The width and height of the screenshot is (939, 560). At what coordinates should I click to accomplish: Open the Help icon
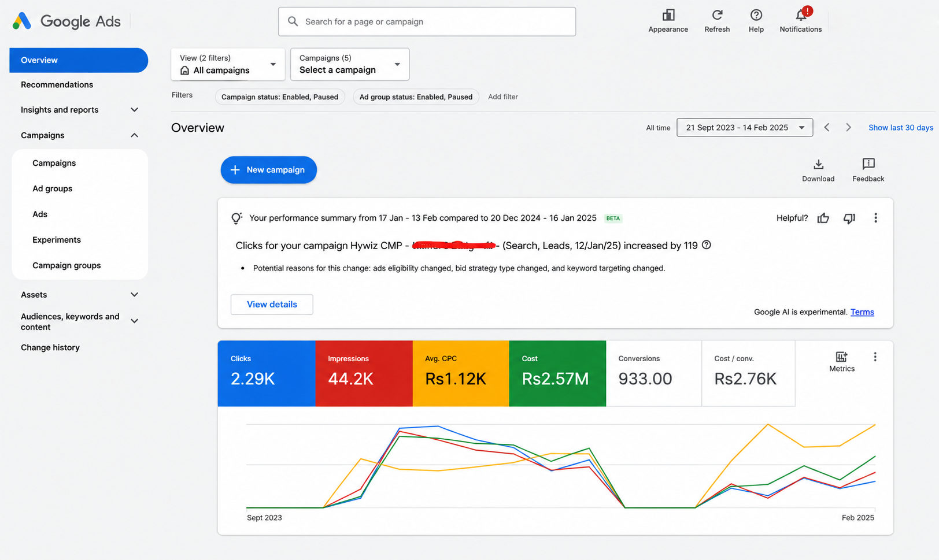(x=756, y=15)
